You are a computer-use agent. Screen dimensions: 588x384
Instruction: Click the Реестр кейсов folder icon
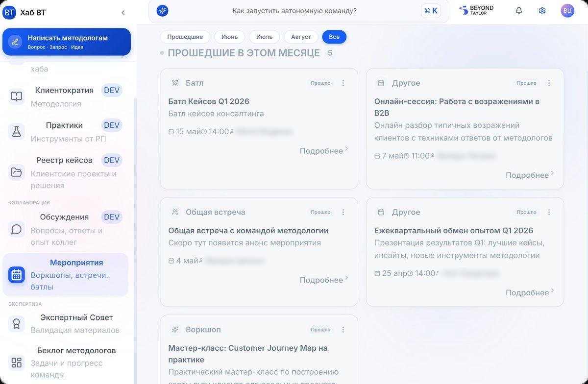click(x=17, y=172)
